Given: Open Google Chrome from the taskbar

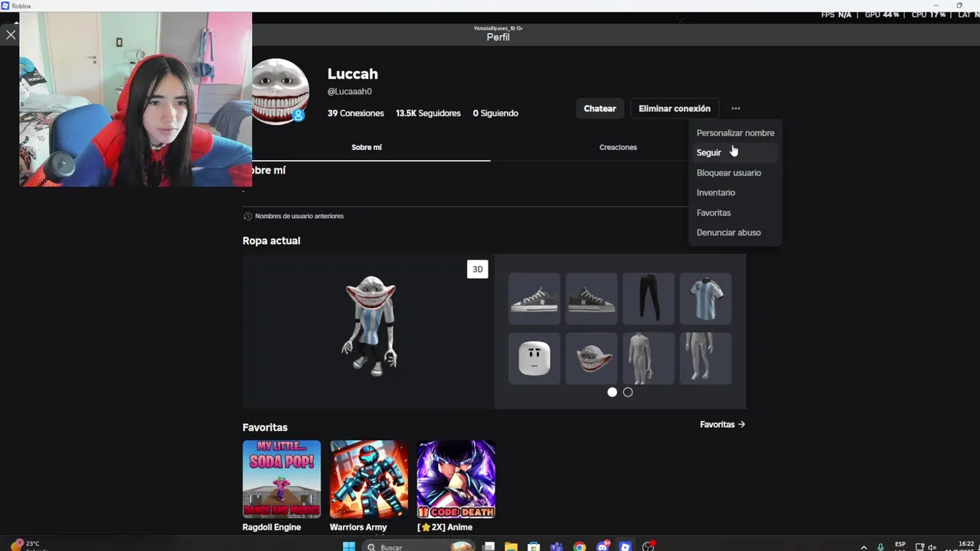Looking at the screenshot, I should click(x=580, y=546).
